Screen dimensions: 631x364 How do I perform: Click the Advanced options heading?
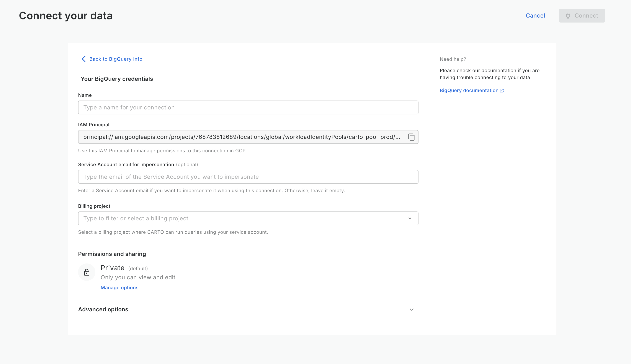tap(103, 309)
